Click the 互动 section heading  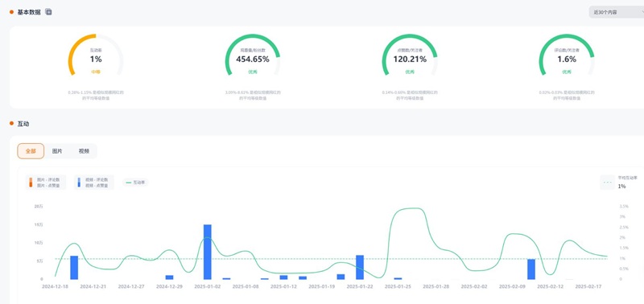click(23, 124)
